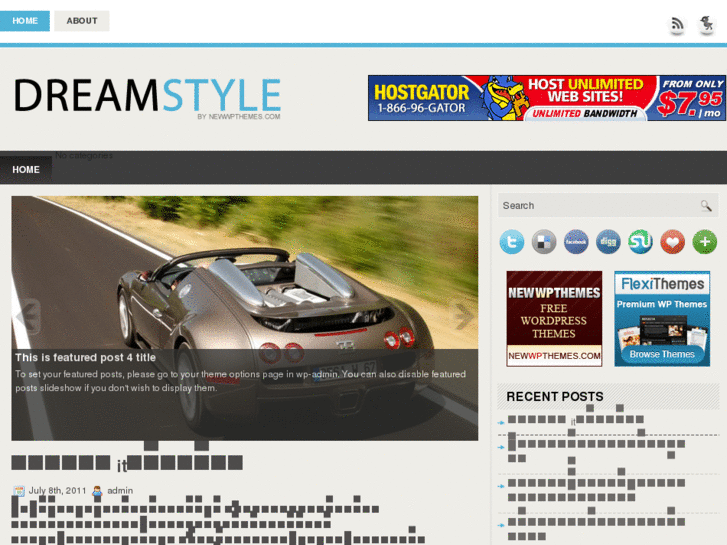Viewport: 727px width, 545px height.
Task: Go to next slide arrow
Action: pos(462,317)
